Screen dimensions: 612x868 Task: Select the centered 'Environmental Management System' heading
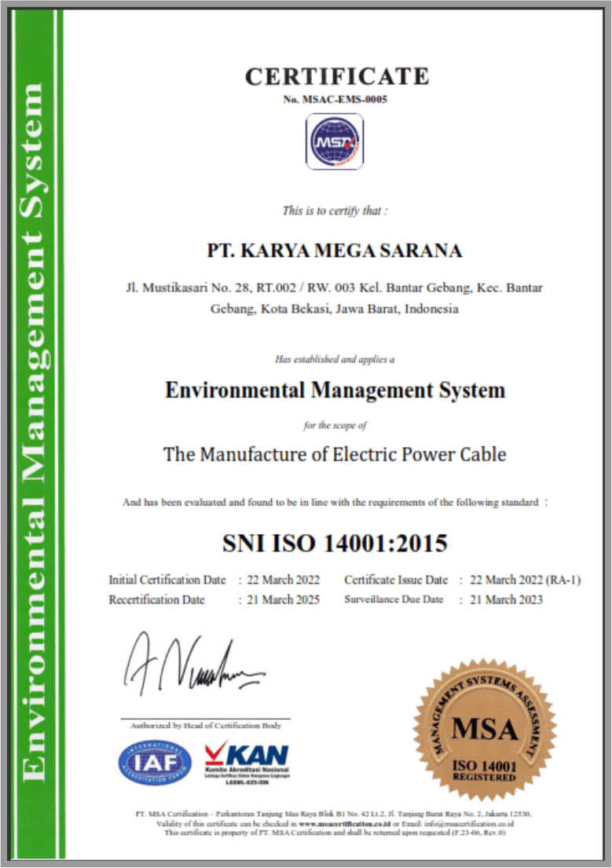(x=335, y=391)
